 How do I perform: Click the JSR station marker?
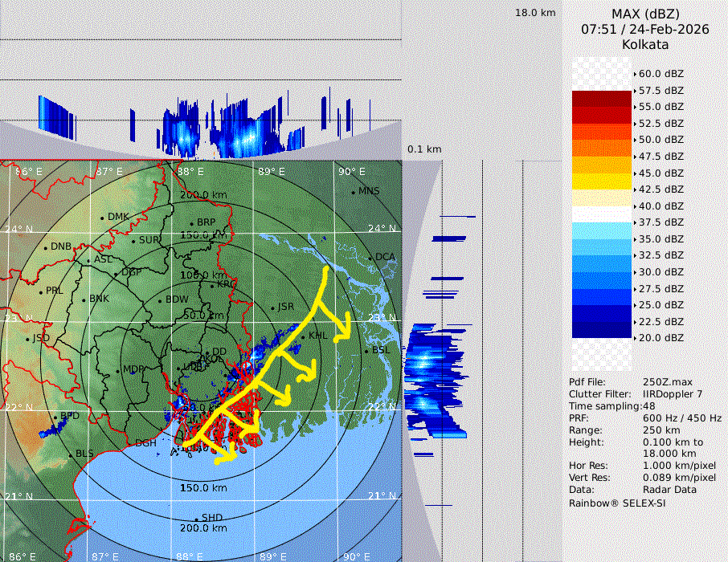(272, 307)
